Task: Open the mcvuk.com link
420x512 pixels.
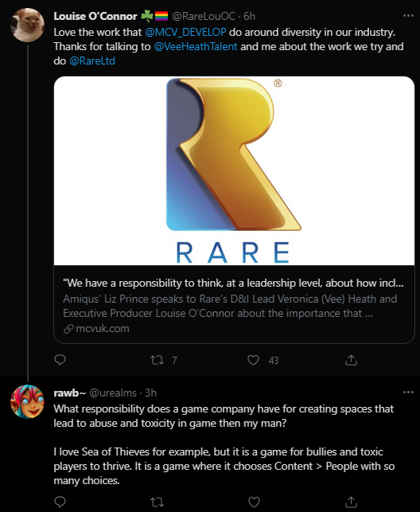Action: pos(96,329)
